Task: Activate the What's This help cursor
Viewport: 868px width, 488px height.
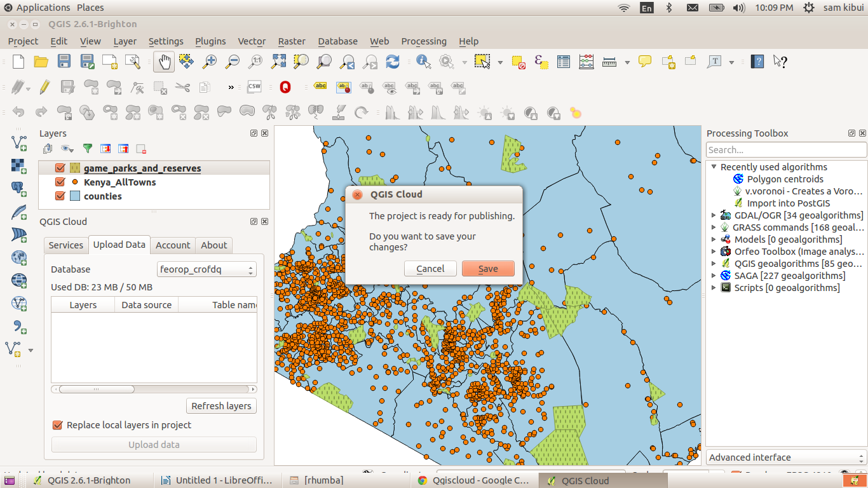Action: pos(780,62)
